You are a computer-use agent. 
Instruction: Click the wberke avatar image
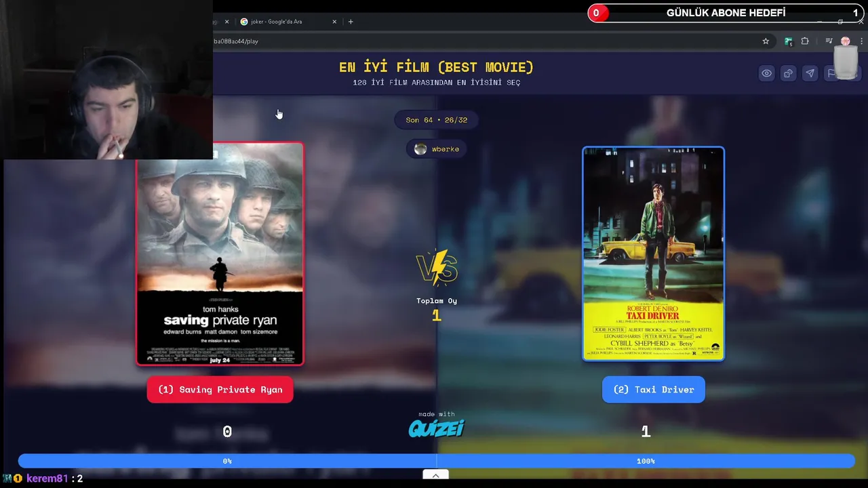(420, 149)
